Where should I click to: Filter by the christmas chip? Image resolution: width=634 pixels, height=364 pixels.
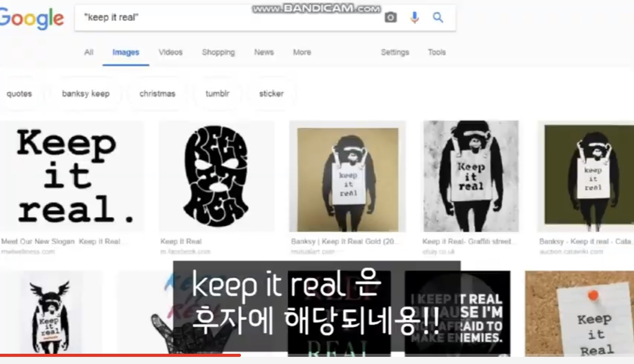157,93
